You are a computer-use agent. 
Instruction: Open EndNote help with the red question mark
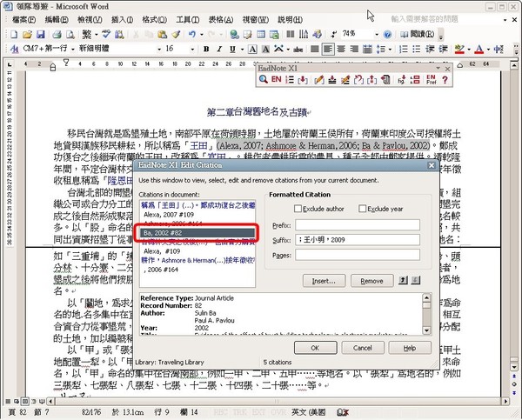(x=445, y=79)
